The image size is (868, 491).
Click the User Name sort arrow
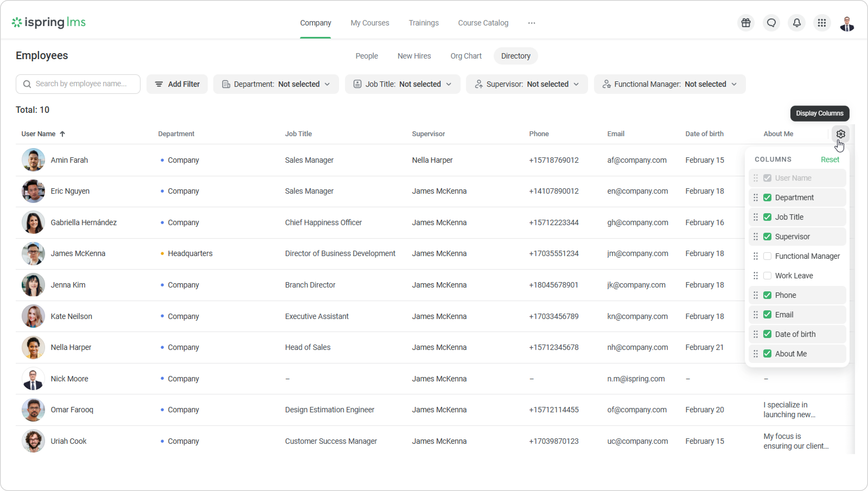62,134
